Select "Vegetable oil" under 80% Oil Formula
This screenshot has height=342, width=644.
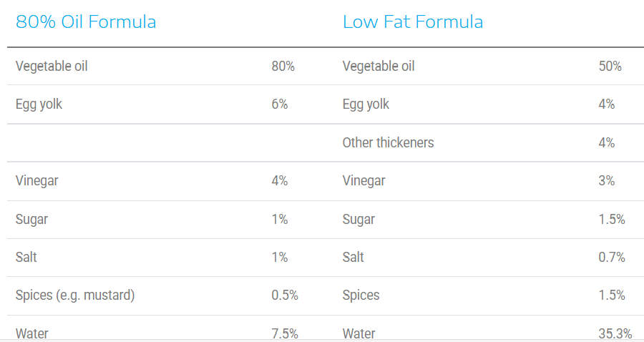[52, 67]
